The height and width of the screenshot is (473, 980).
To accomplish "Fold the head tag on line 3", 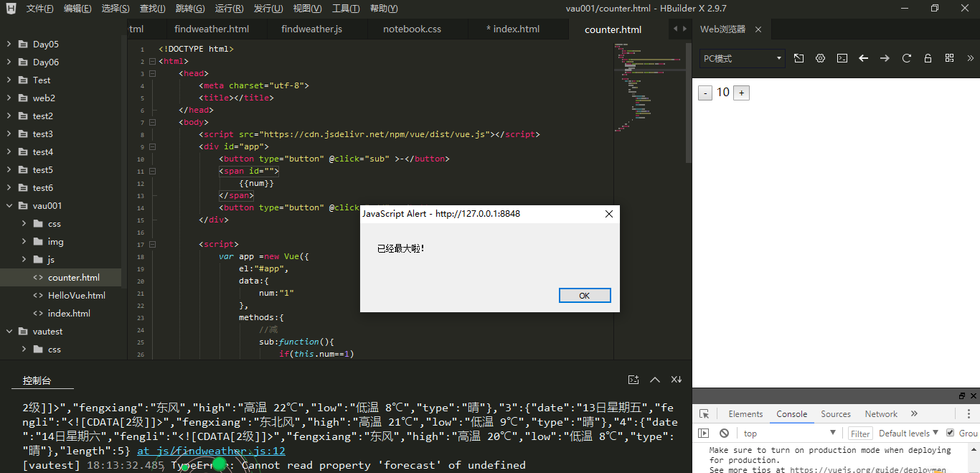I will pos(152,73).
